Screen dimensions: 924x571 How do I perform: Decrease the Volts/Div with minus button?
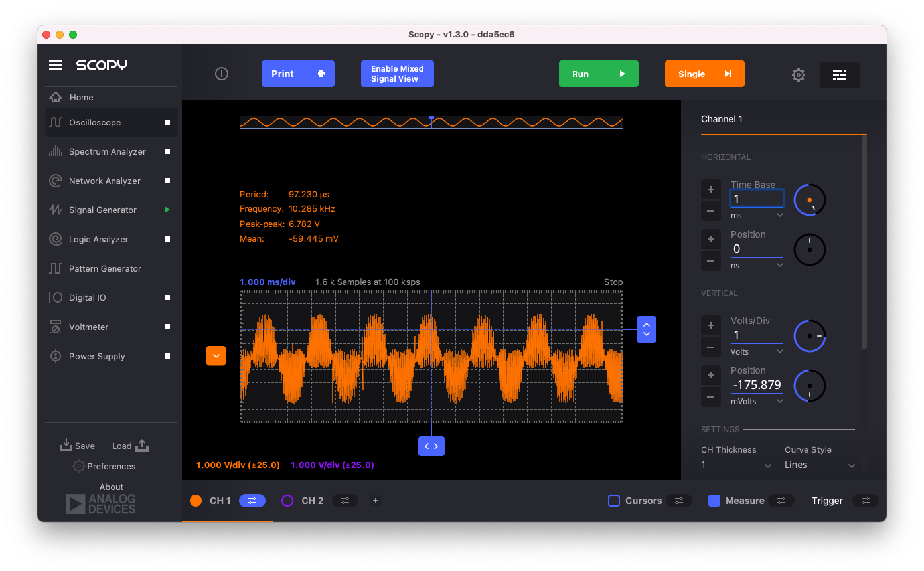(710, 347)
